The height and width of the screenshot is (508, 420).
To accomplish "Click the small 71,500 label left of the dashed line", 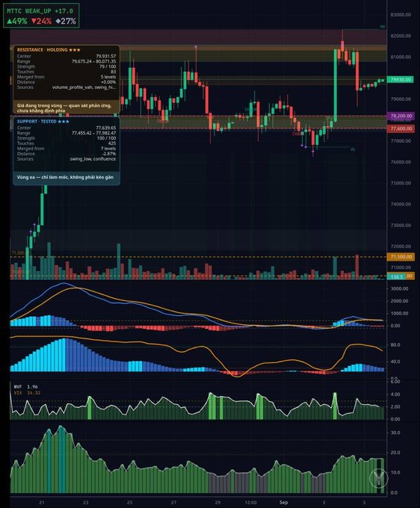I will [18, 253].
